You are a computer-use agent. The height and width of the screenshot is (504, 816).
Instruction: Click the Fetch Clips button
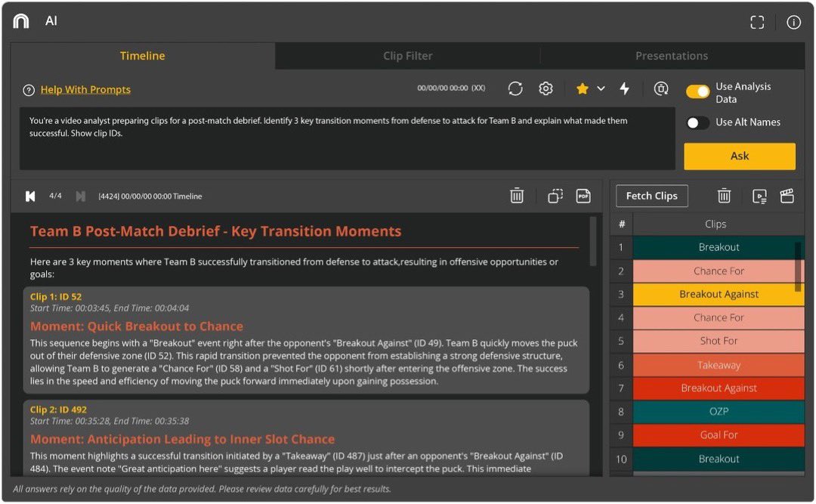pyautogui.click(x=651, y=196)
